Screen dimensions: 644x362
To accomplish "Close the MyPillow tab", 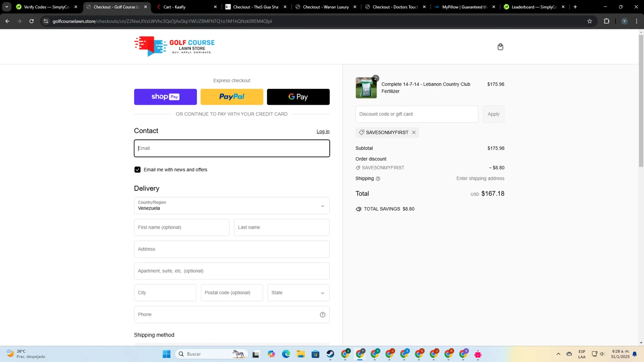I will [494, 7].
